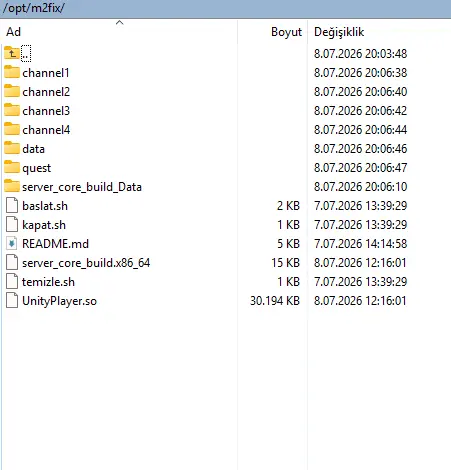451x470 pixels.
Task: Select the parent directory up-arrow folder icon
Action: [x=12, y=53]
